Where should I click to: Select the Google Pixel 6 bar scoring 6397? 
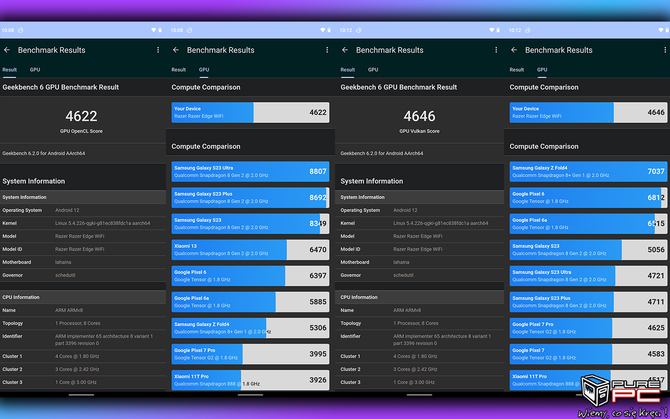[250, 275]
